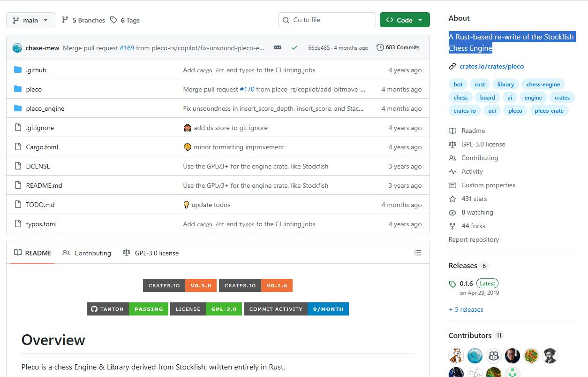Open Custom properties sidebar link
Screen dimensions: 588x377
point(482,185)
